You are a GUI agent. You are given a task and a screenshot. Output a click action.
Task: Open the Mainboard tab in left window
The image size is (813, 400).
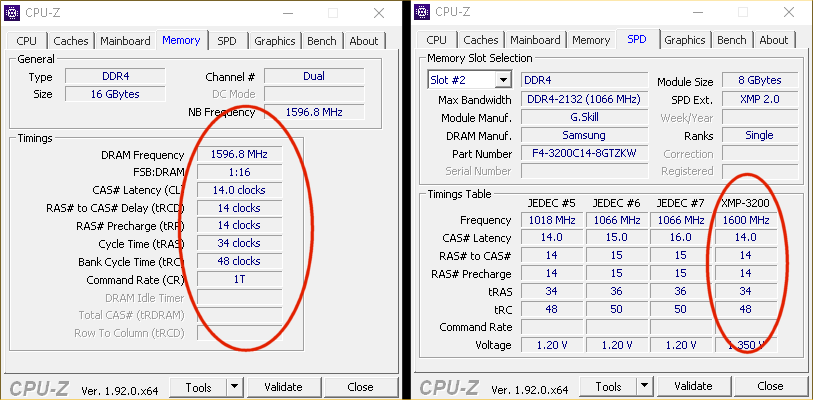pos(125,41)
